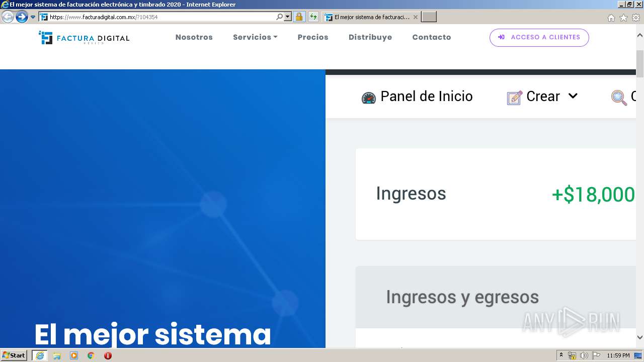This screenshot has width=644, height=362.
Task: Click the +$18,000 income value
Action: [594, 195]
